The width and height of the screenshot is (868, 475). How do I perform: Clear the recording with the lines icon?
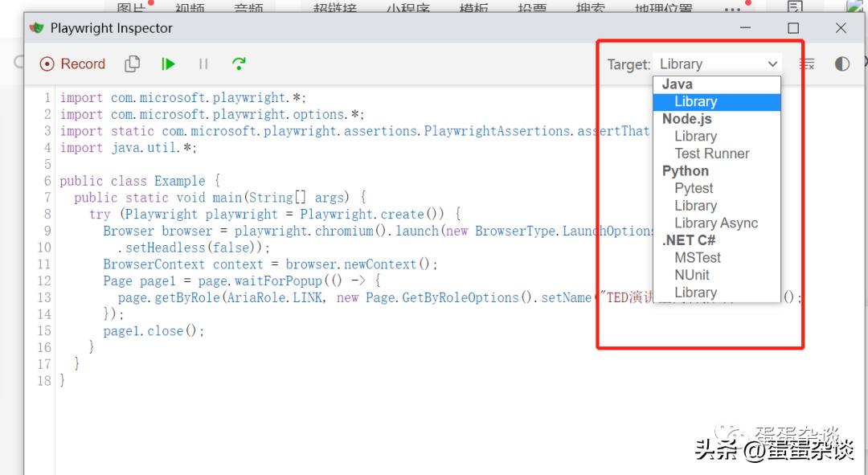(807, 64)
